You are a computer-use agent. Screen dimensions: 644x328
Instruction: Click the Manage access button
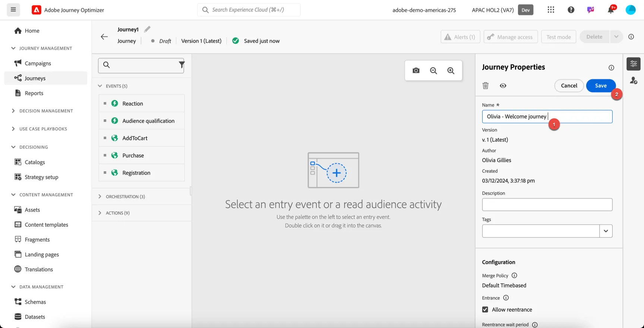click(511, 36)
